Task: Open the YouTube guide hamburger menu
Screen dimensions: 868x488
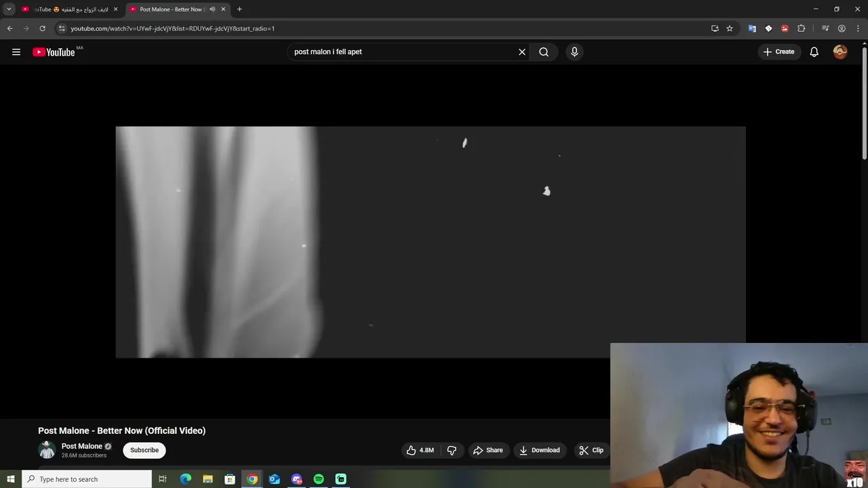Action: coord(16,52)
